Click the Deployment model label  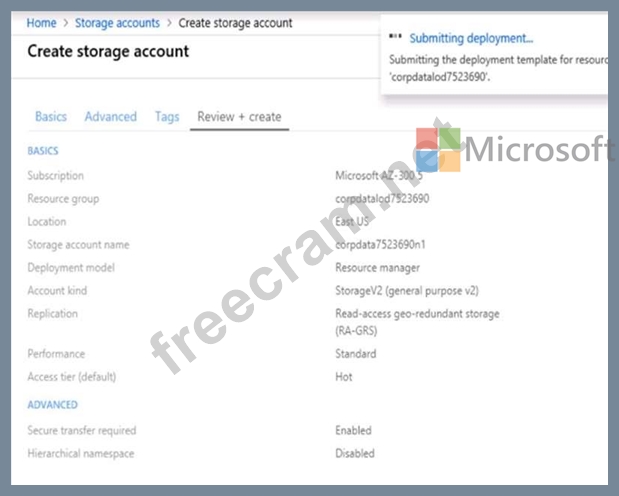(71, 268)
